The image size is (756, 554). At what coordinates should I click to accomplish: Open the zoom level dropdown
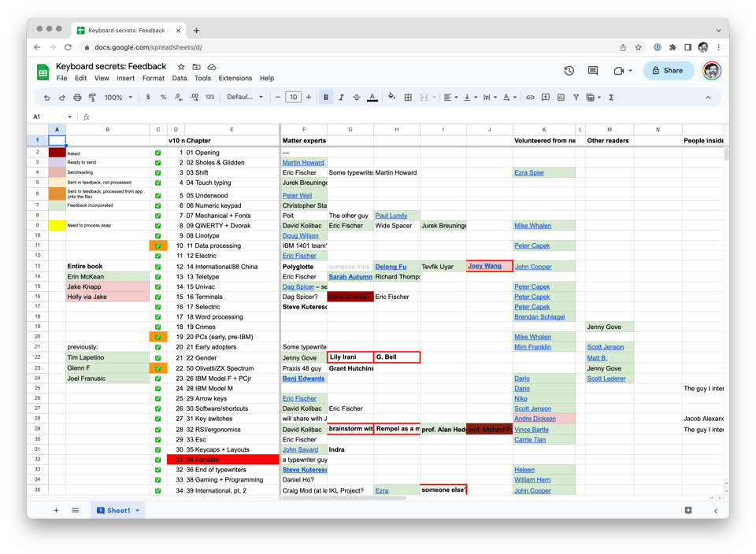pos(117,97)
